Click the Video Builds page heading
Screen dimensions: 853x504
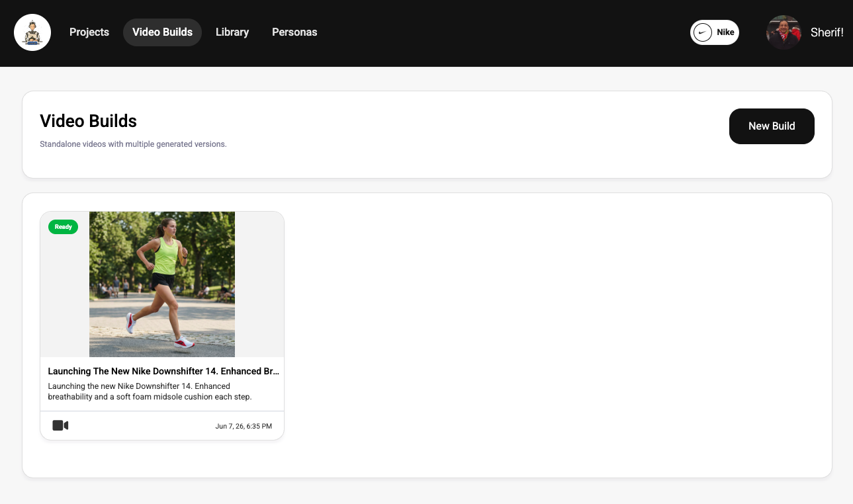click(x=88, y=121)
